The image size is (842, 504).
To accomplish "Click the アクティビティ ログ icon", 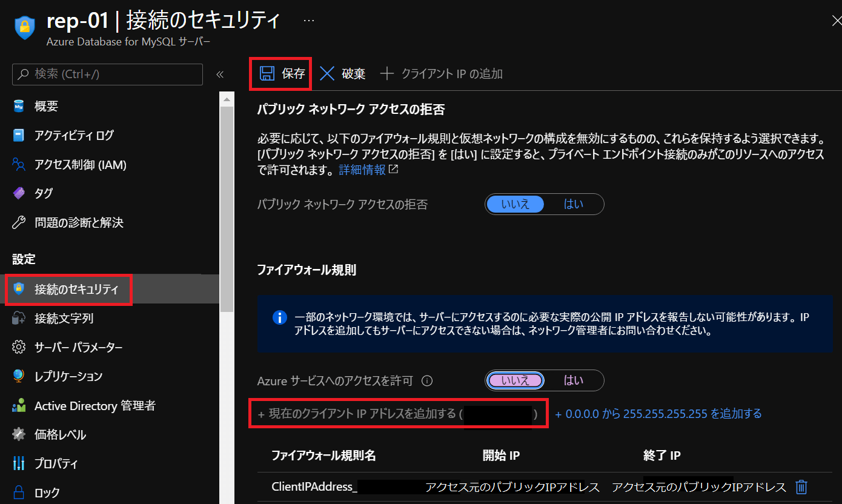I will point(19,135).
